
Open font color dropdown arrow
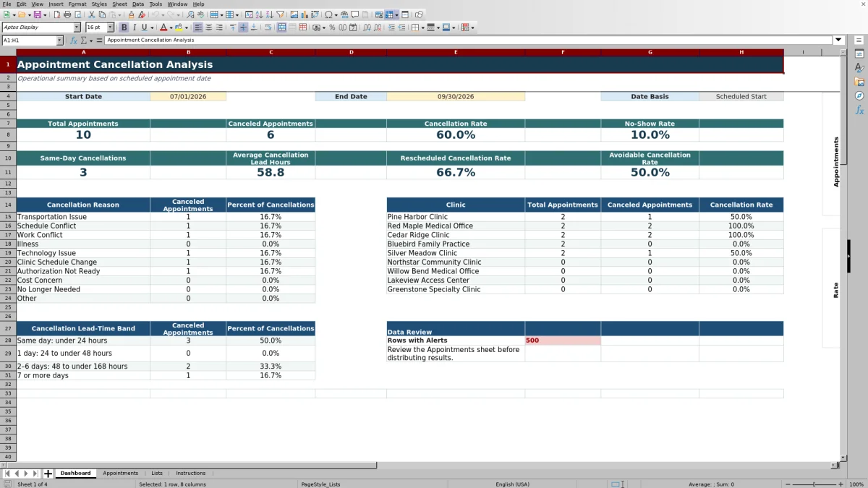tap(171, 27)
